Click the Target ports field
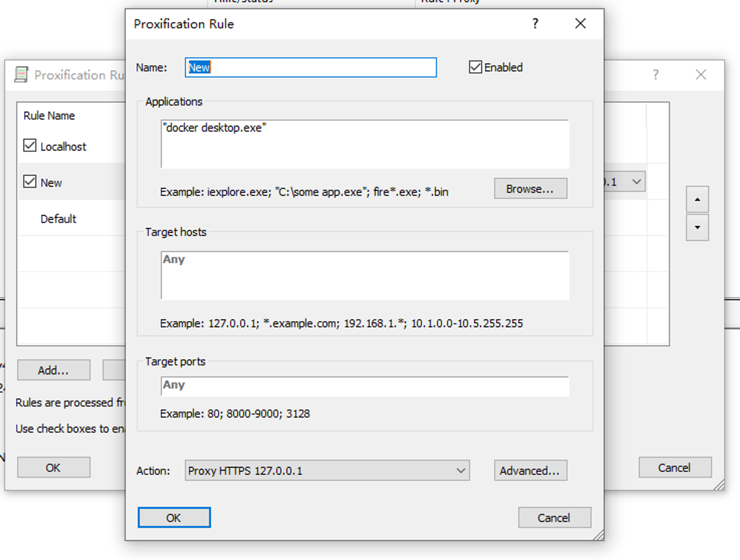Viewport: 740px width, 560px height. [365, 386]
